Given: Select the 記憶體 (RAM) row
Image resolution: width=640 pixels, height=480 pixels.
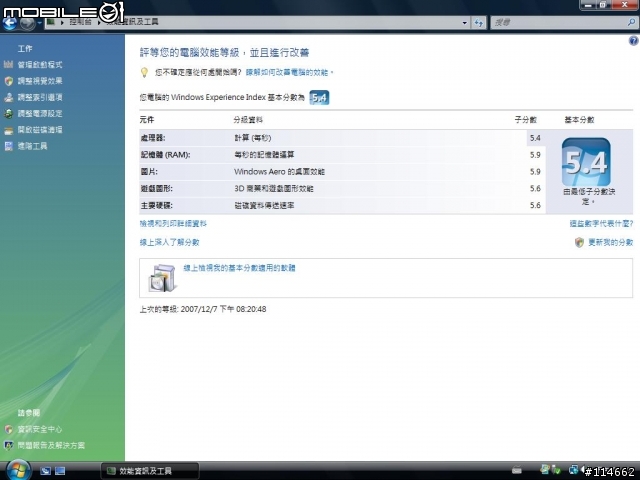Looking at the screenshot, I should [342, 155].
